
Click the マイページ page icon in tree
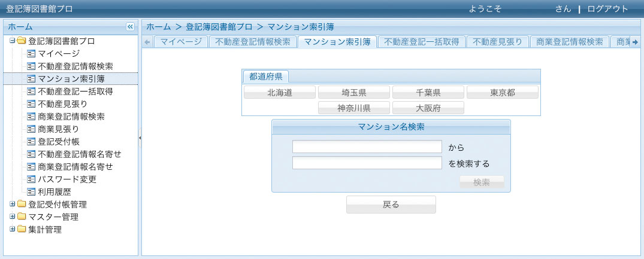pyautogui.click(x=31, y=53)
